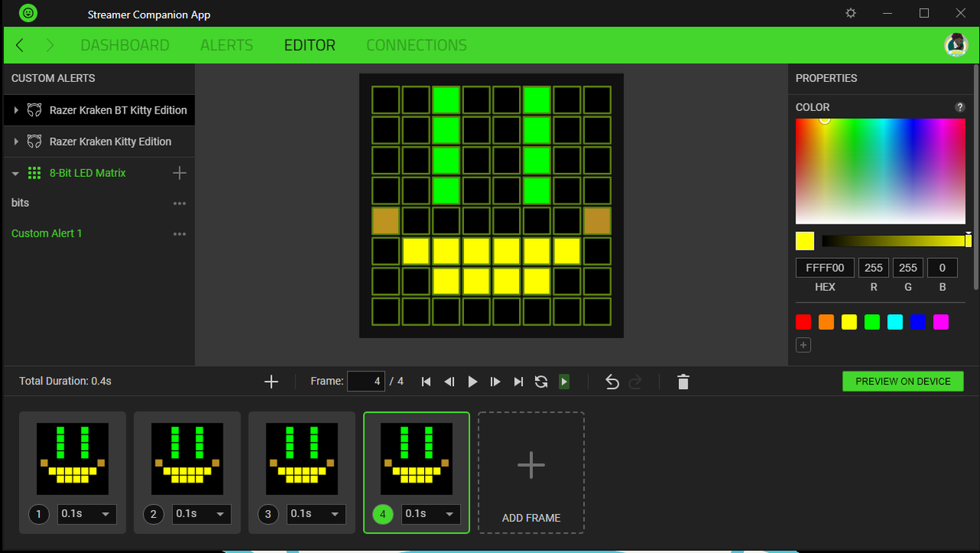Switch to the Dashboard tab

click(x=125, y=45)
